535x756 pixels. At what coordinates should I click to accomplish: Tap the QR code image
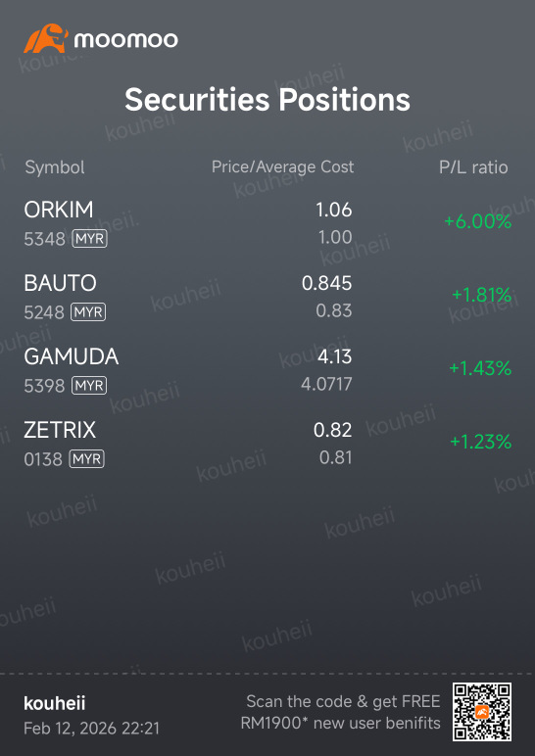(x=482, y=712)
